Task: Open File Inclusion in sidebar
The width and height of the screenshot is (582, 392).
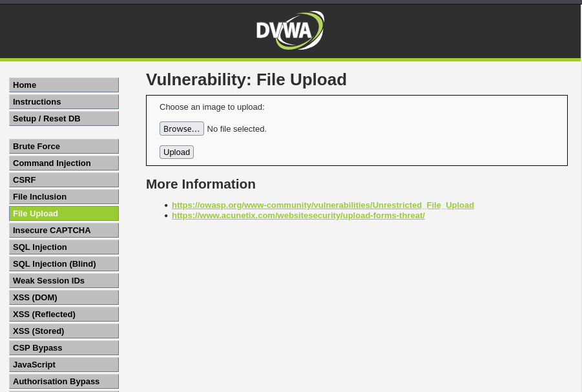Action: 63,197
